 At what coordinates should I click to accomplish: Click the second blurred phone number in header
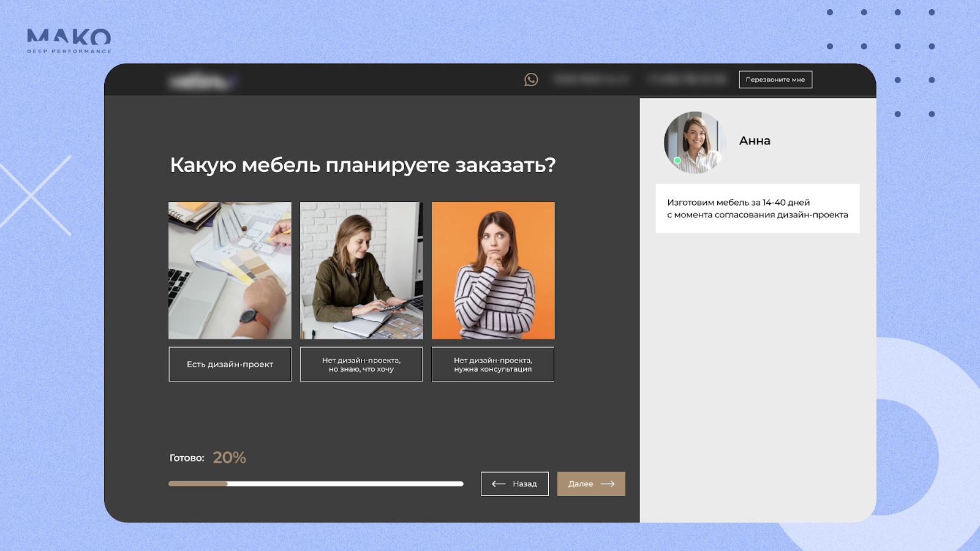click(688, 80)
